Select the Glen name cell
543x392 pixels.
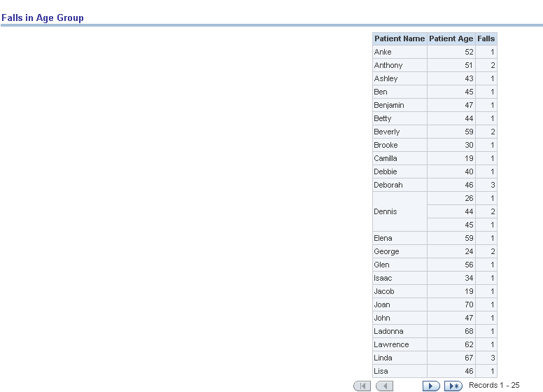[x=400, y=265]
